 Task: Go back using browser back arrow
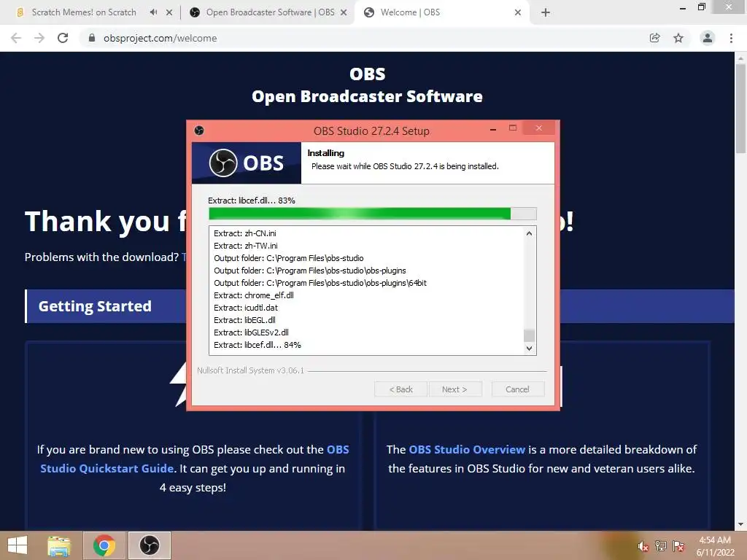pyautogui.click(x=16, y=38)
